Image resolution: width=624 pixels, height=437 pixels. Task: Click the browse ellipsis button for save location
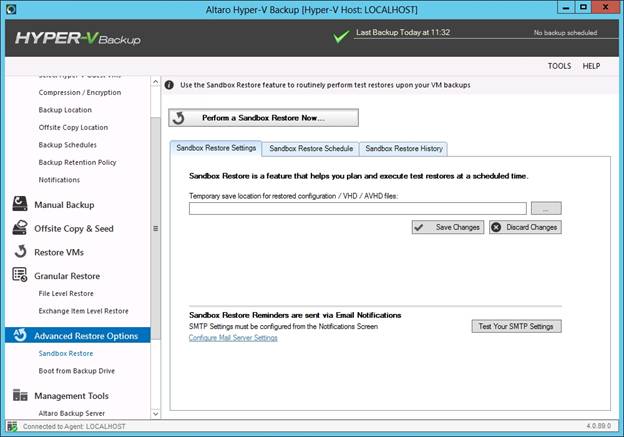(x=546, y=208)
